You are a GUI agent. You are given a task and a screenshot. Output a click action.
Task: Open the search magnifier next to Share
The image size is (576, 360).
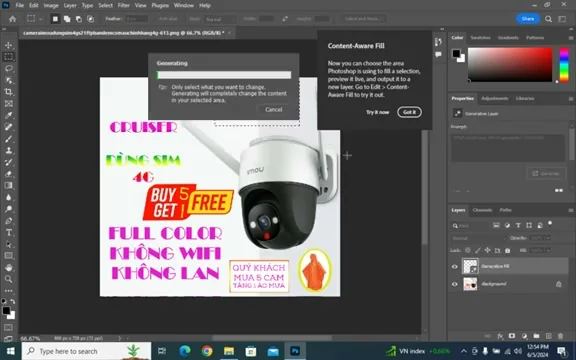click(548, 19)
